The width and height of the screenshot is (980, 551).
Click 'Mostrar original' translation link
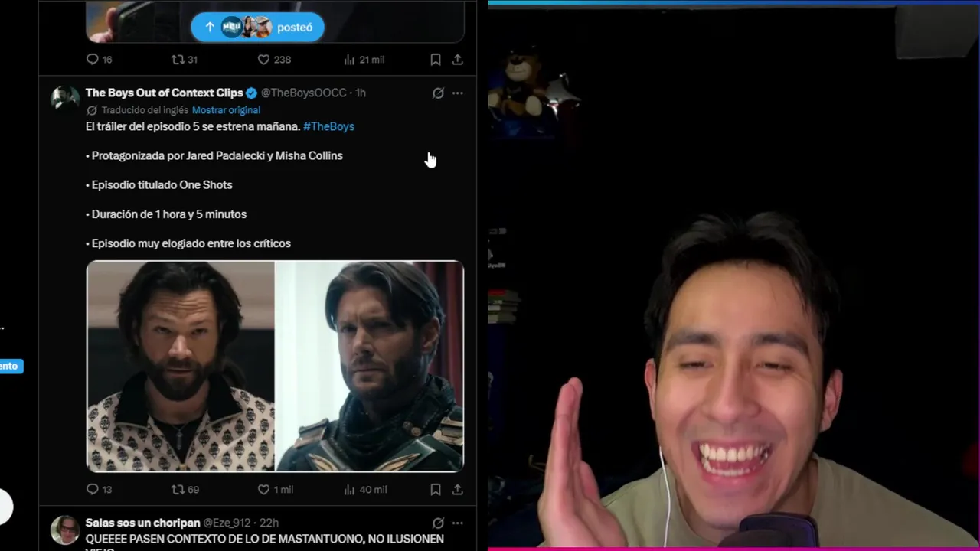pos(226,110)
